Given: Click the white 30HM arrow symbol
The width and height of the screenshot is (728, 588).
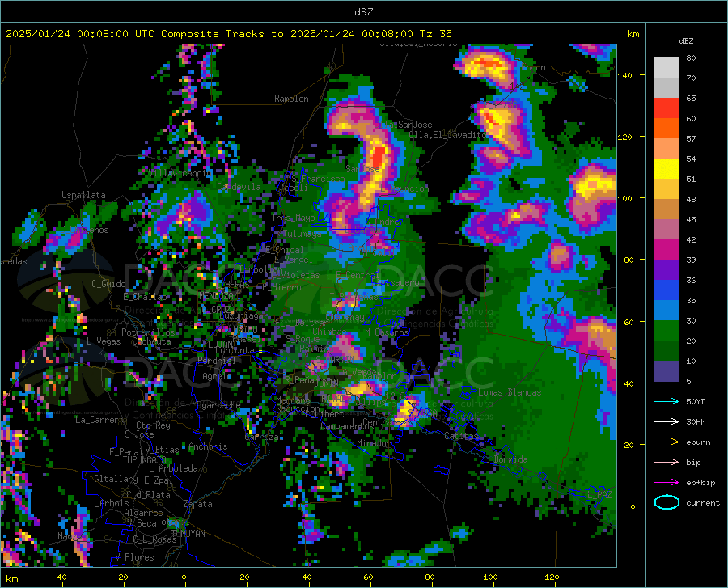Looking at the screenshot, I should [x=667, y=421].
